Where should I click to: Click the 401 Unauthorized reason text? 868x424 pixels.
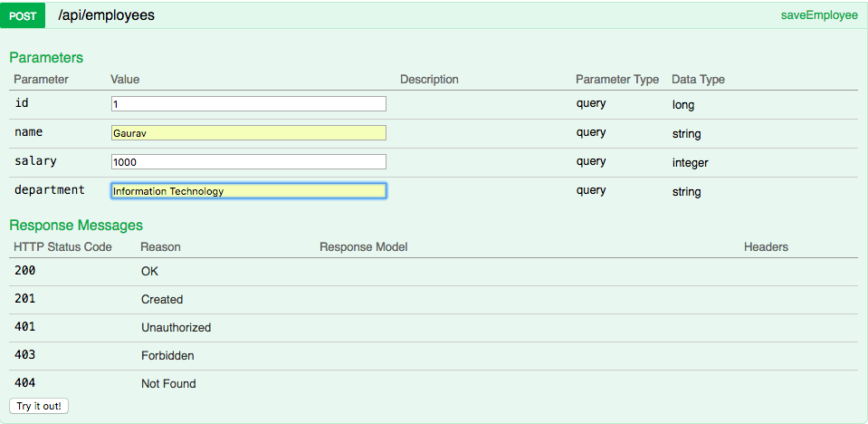176,328
